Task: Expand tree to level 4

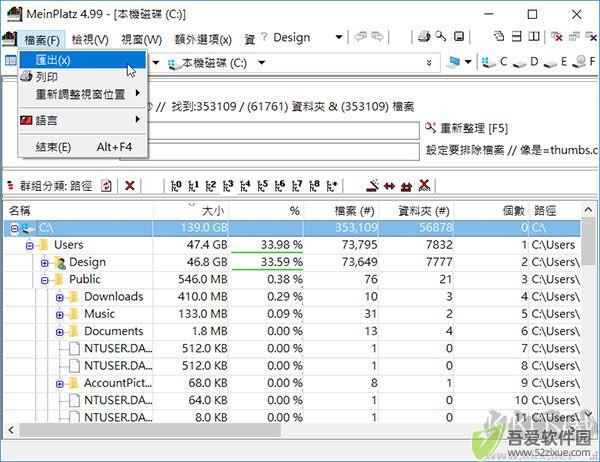Action: point(245,186)
